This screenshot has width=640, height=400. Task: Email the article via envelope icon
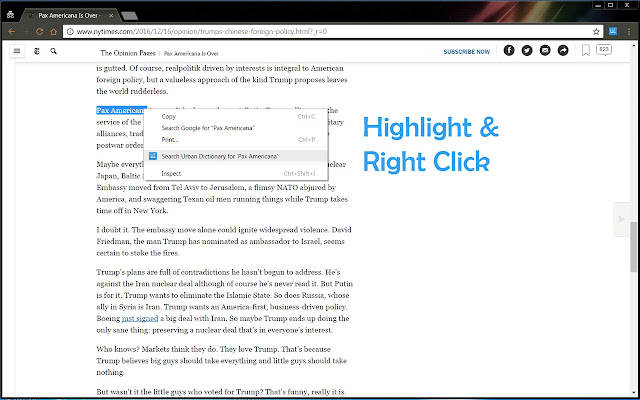point(545,50)
